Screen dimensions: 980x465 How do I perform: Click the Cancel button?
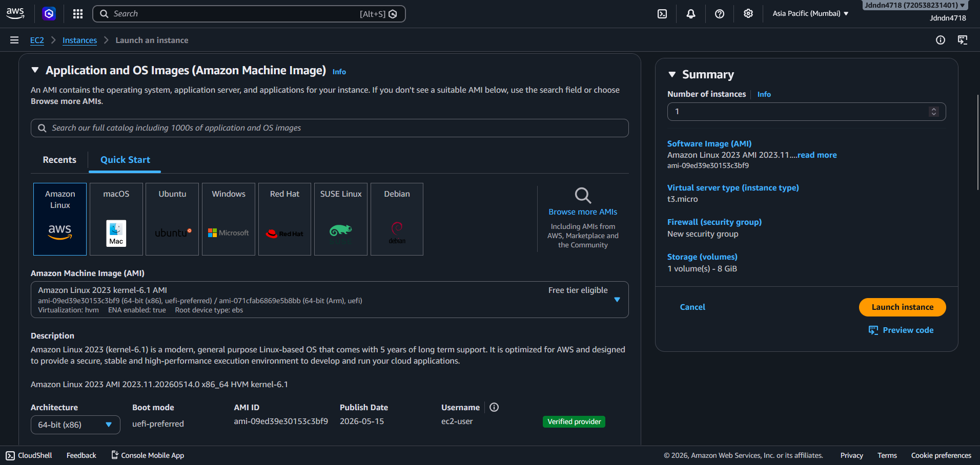point(692,307)
